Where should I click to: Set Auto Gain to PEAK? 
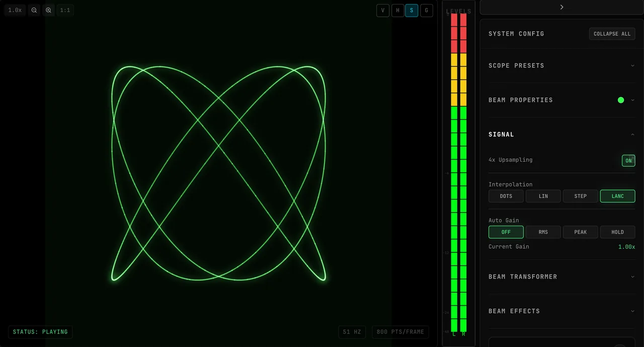[581, 232]
